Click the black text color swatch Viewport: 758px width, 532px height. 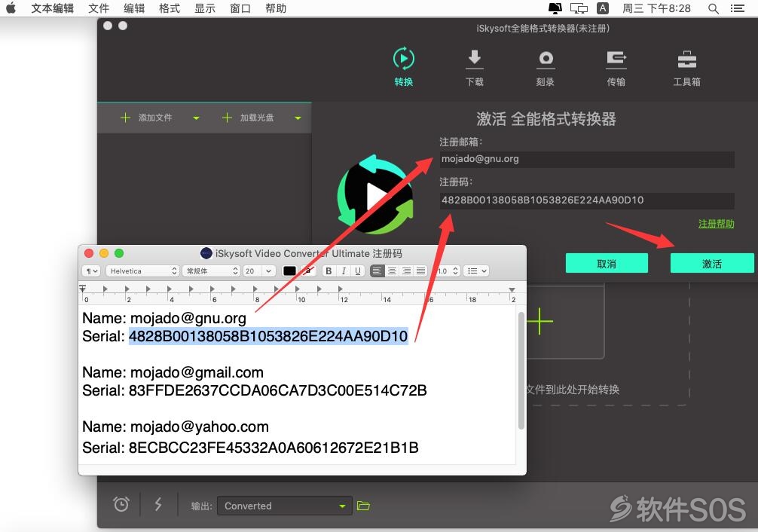click(x=289, y=271)
